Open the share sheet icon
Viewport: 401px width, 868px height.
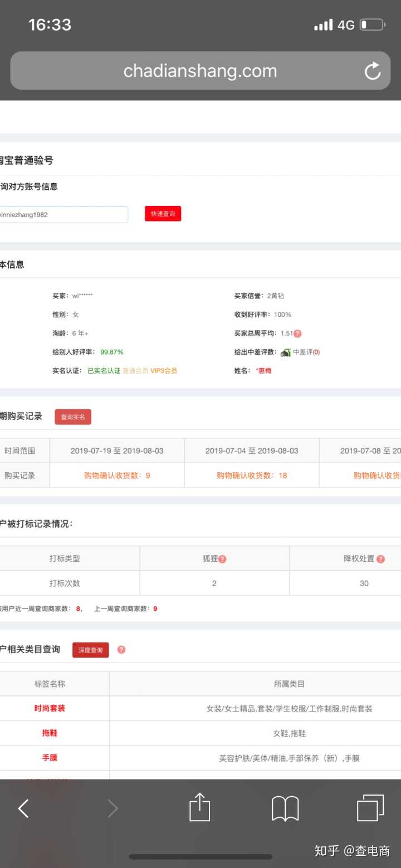199,807
